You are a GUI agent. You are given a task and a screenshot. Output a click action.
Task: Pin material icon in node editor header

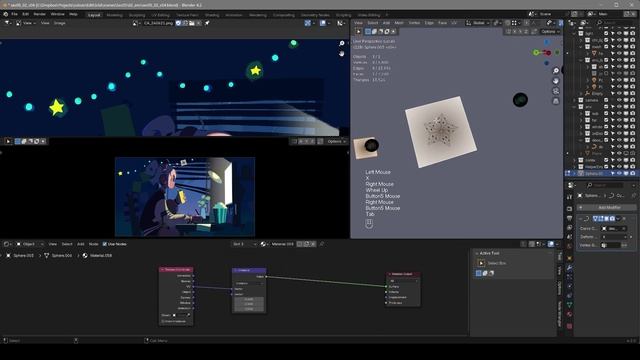(322, 244)
